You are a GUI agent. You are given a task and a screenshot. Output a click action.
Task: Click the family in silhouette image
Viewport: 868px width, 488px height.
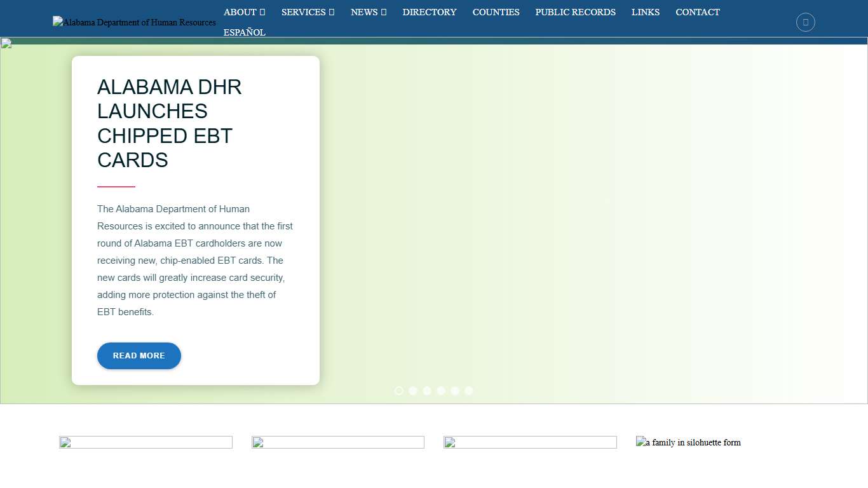coord(688,442)
